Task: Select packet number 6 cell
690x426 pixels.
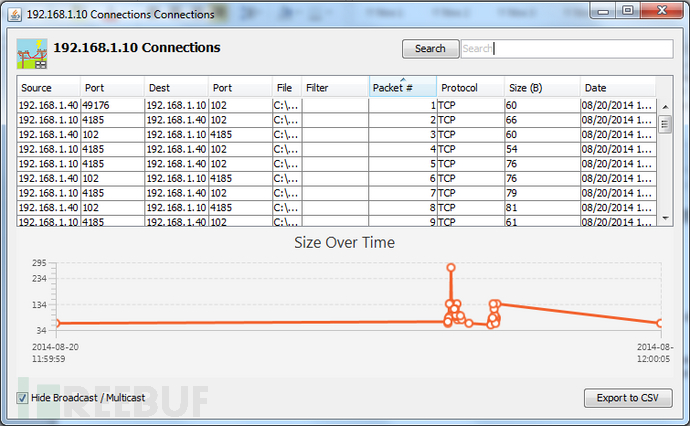Action: point(402,178)
